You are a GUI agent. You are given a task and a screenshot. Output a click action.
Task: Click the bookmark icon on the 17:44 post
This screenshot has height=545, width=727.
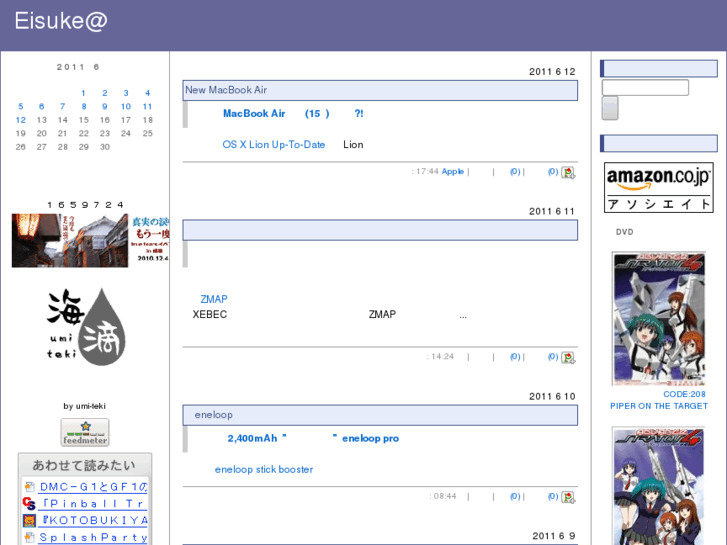(x=568, y=173)
